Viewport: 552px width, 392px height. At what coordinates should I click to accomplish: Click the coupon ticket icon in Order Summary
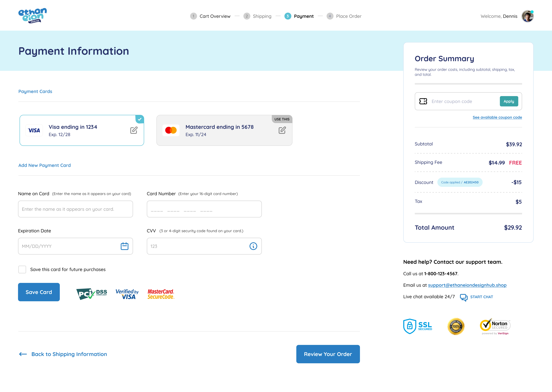[x=424, y=101]
